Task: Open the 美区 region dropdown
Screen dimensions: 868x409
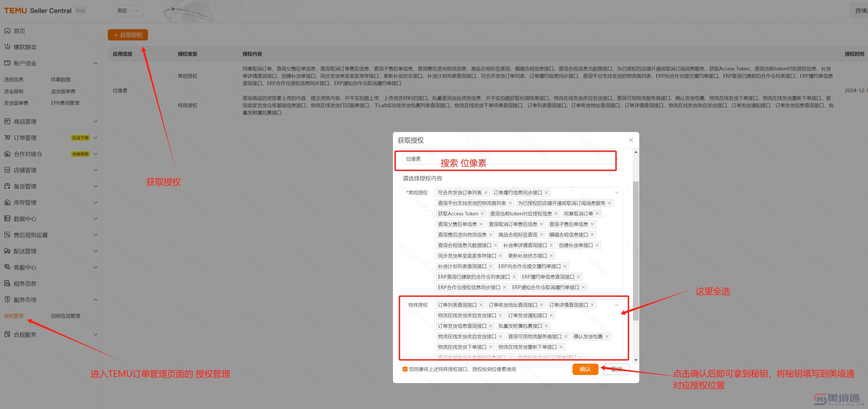Action: [x=128, y=11]
